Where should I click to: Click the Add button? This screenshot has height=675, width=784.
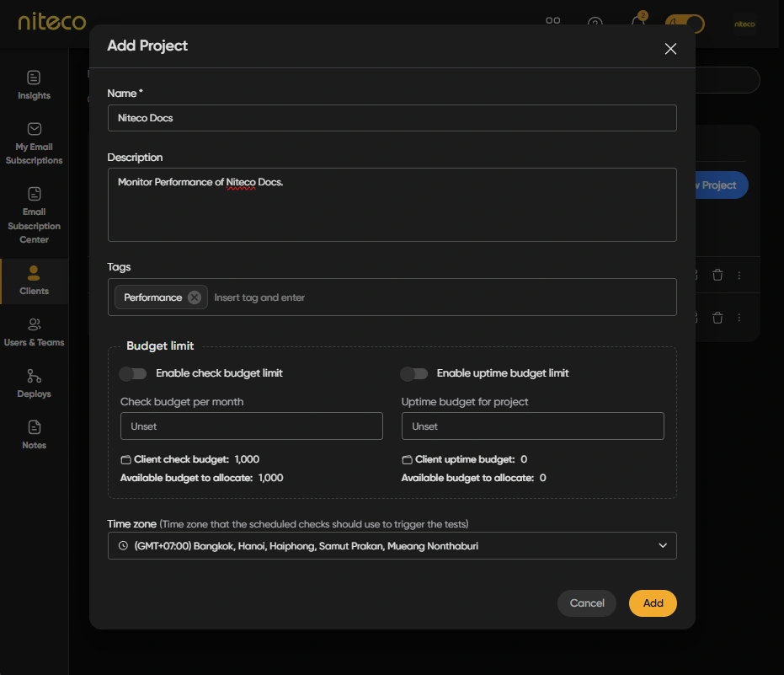pyautogui.click(x=653, y=603)
